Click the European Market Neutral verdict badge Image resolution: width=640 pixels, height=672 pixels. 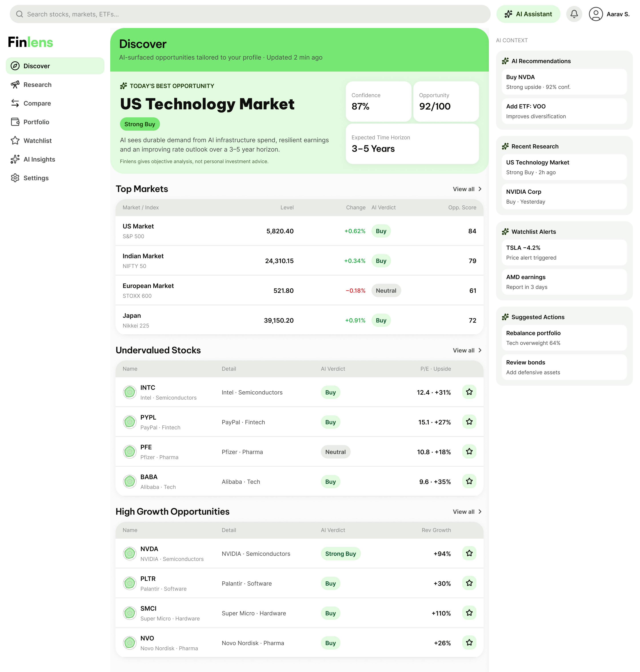tap(386, 291)
